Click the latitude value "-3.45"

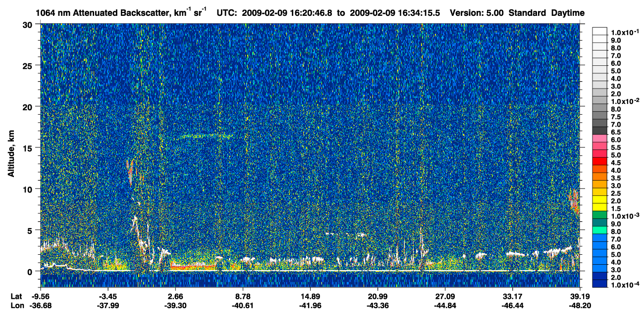click(108, 296)
